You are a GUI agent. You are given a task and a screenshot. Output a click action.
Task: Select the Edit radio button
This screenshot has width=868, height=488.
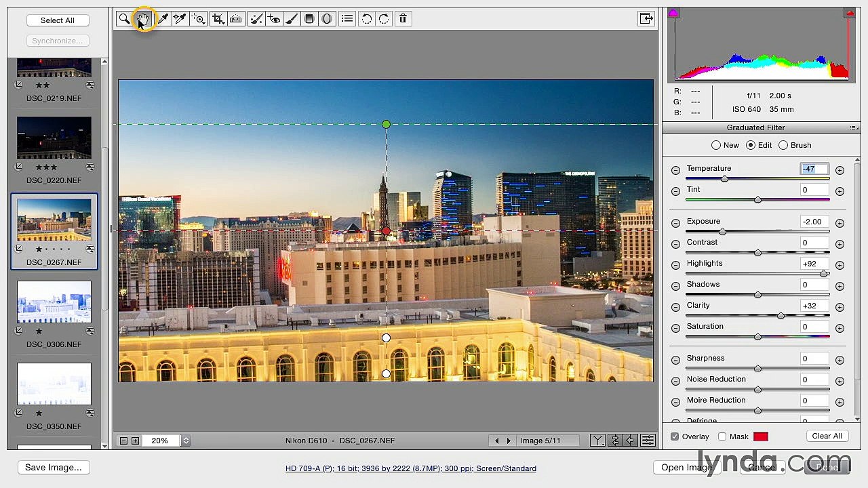click(x=750, y=145)
